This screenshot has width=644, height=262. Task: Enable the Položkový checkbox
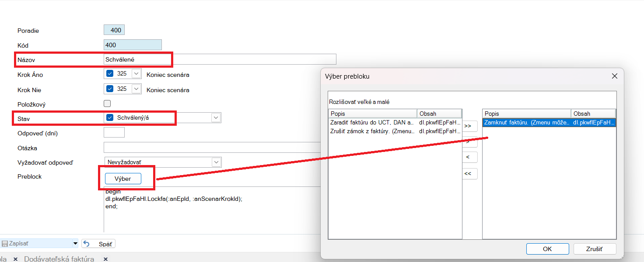point(107,104)
